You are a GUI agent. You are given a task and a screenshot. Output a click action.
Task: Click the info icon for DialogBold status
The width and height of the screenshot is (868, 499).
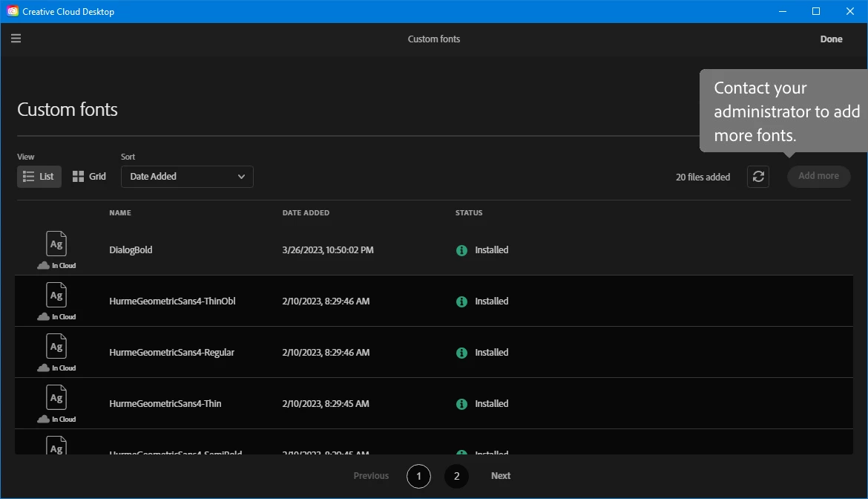461,250
